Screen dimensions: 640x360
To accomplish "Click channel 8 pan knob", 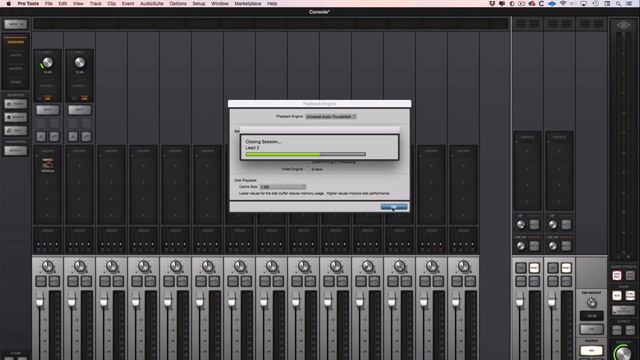I will (271, 266).
